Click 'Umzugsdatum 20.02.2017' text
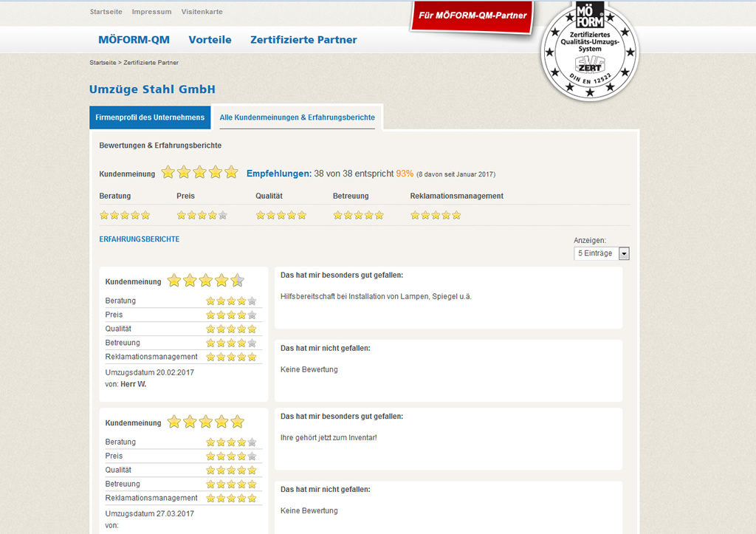This screenshot has height=534, width=756. point(149,372)
